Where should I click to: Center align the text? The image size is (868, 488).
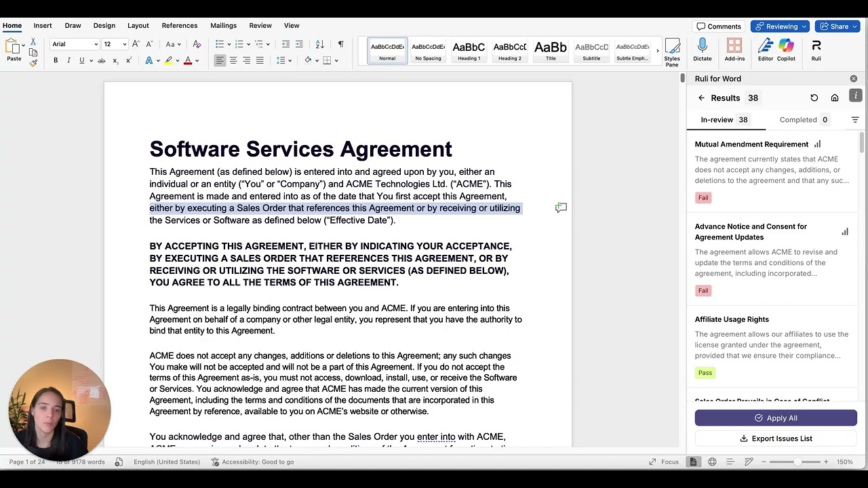(233, 60)
